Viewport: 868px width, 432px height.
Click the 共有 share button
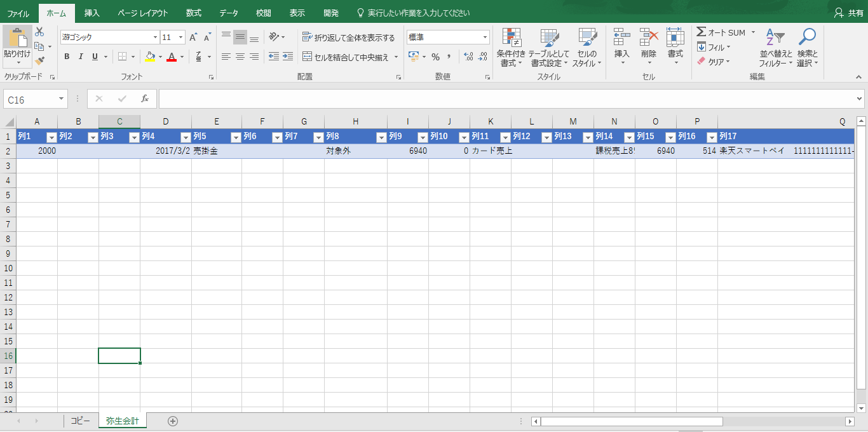click(849, 13)
